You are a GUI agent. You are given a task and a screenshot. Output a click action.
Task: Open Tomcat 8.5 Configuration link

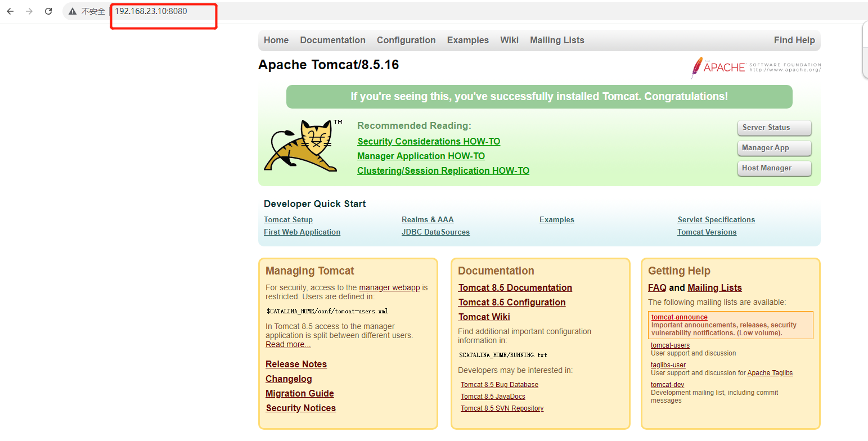coord(512,303)
